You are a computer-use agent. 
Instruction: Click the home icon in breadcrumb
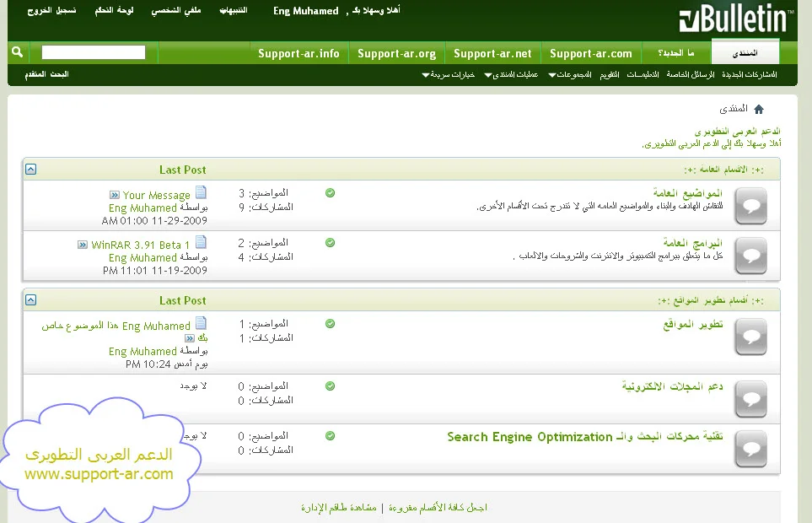click(758, 109)
